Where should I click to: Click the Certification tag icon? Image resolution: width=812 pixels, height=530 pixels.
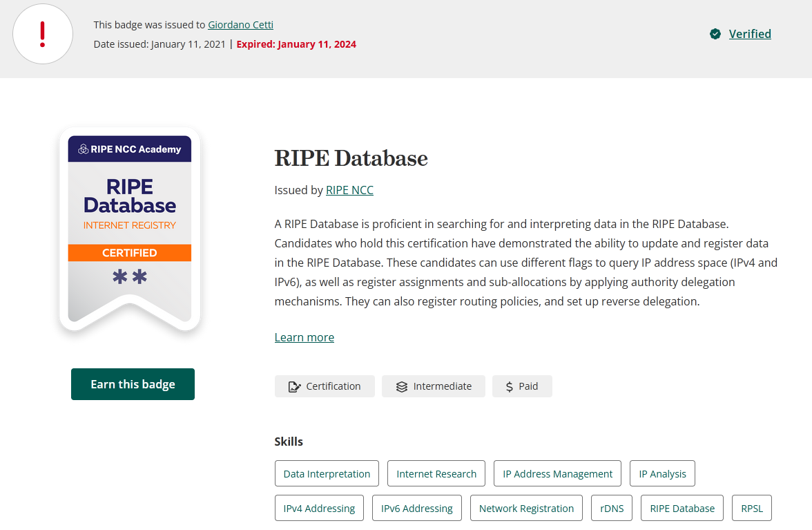coord(294,386)
